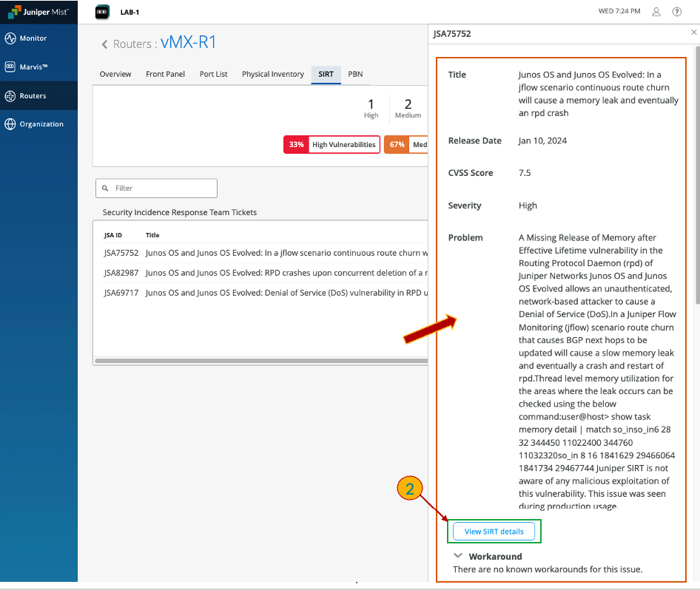
Task: Open the Marvis sidebar icon
Action: click(10, 67)
